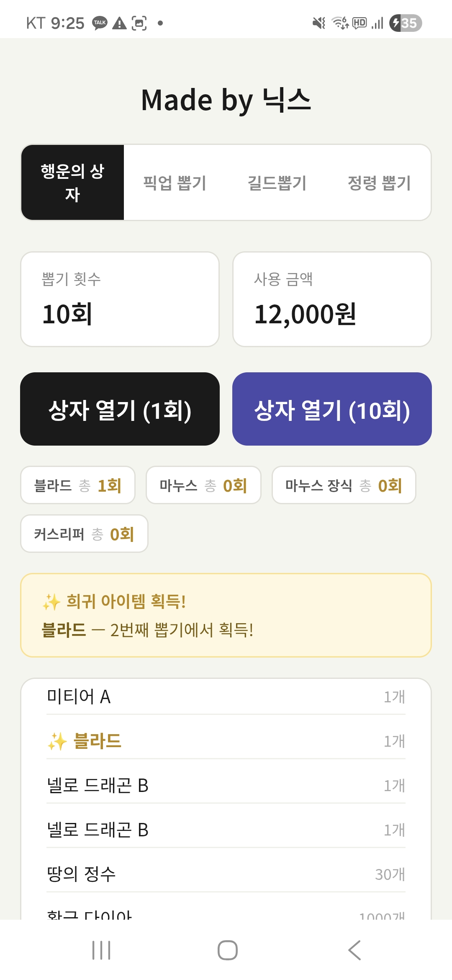
Task: Tap the 커스리퍼 총 0회 chip
Action: [x=84, y=534]
